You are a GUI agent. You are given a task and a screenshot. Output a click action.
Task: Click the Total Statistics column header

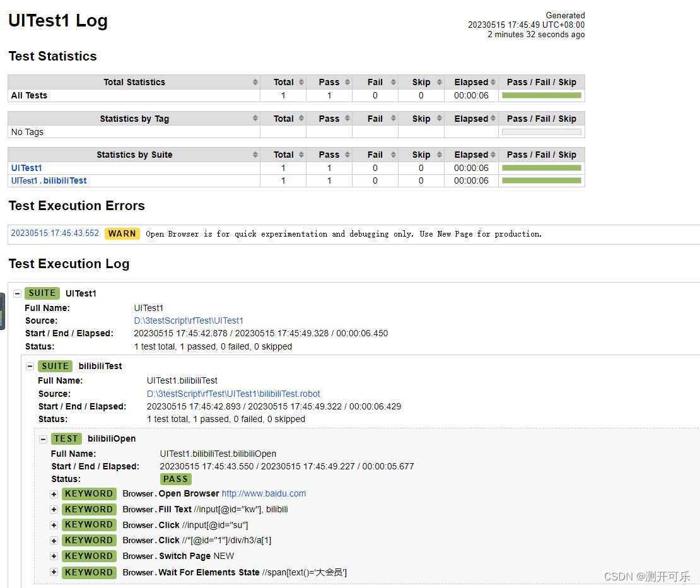point(134,82)
